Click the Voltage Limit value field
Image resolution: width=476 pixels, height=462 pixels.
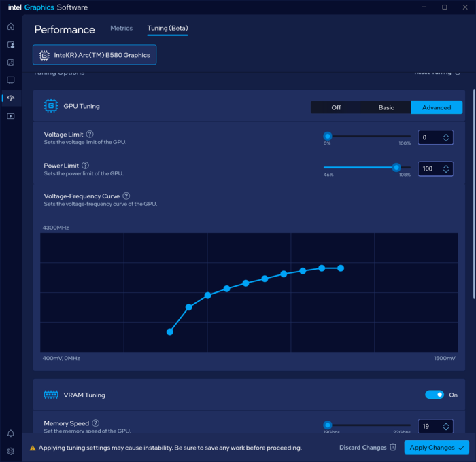point(435,137)
